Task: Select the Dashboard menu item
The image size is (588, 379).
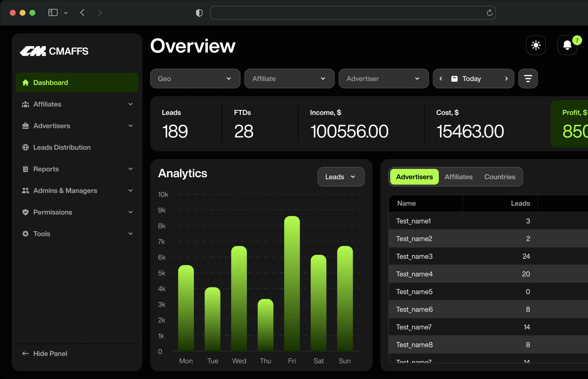Action: point(77,82)
